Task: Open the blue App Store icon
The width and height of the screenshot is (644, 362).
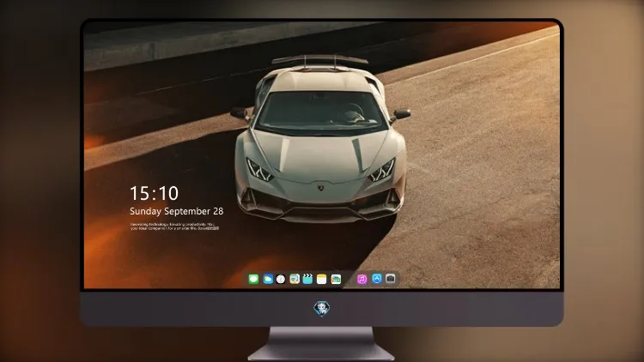Action: point(377,279)
